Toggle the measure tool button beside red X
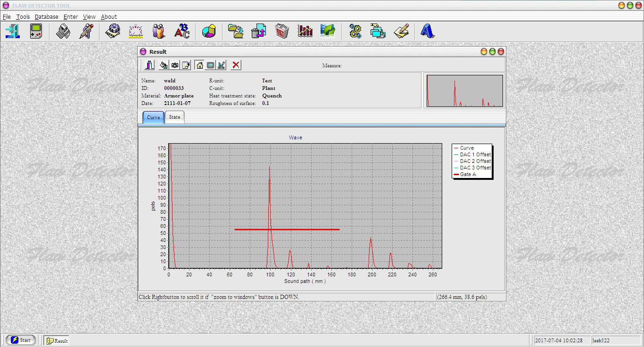The image size is (644, 347). pyautogui.click(x=221, y=65)
